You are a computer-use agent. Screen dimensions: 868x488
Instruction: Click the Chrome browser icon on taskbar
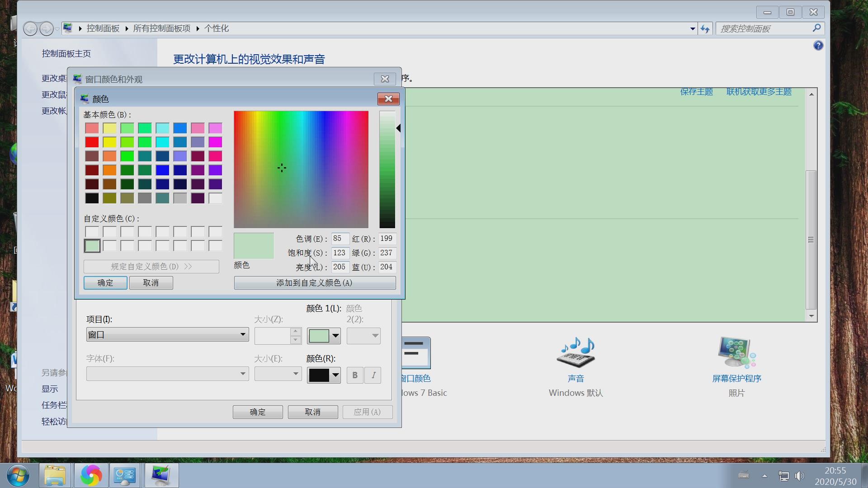pos(91,475)
